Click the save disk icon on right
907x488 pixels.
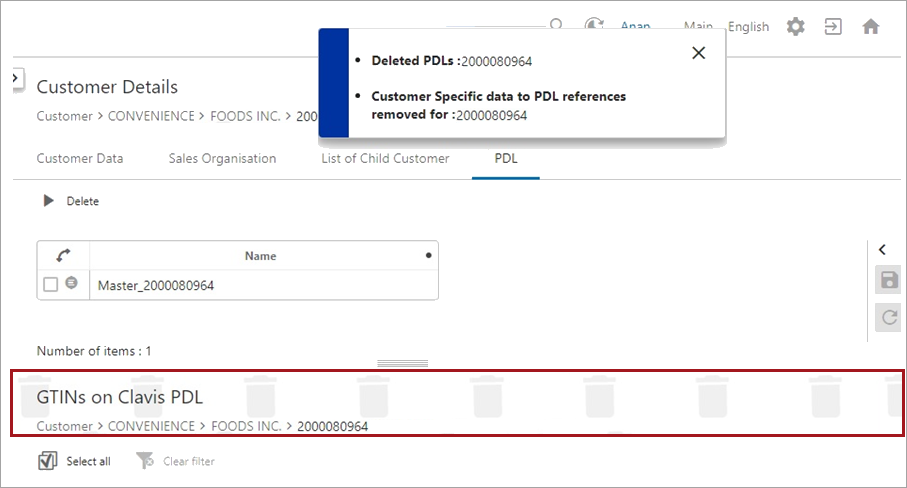[887, 280]
